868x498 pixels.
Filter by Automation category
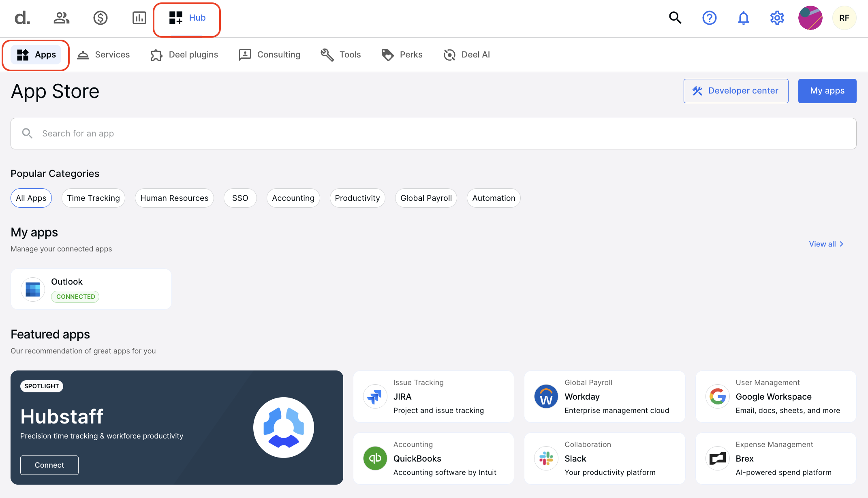[494, 198]
